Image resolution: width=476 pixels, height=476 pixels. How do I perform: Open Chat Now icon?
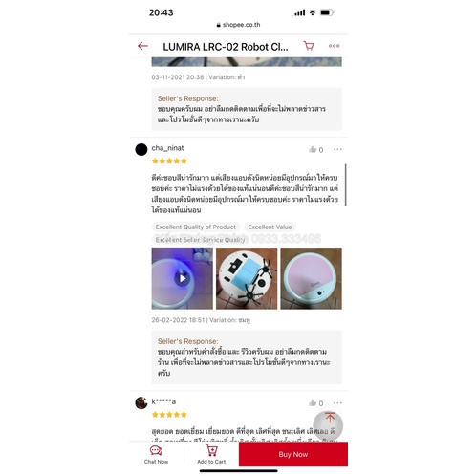156,450
